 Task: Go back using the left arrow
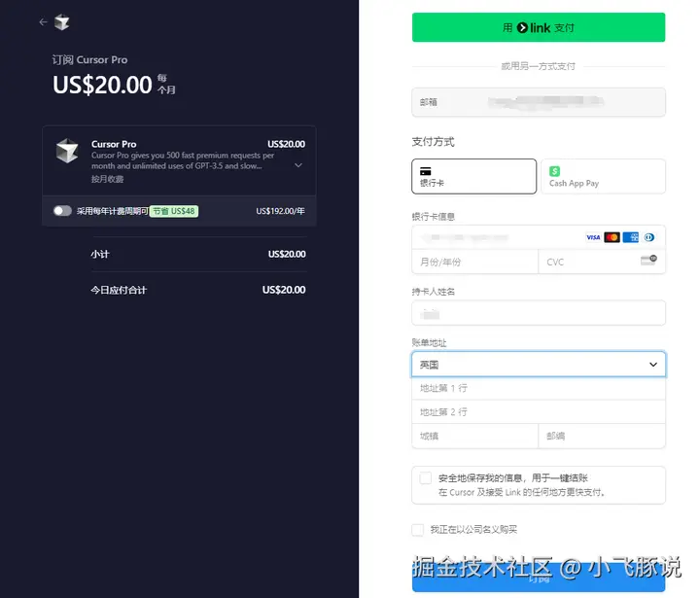[43, 22]
